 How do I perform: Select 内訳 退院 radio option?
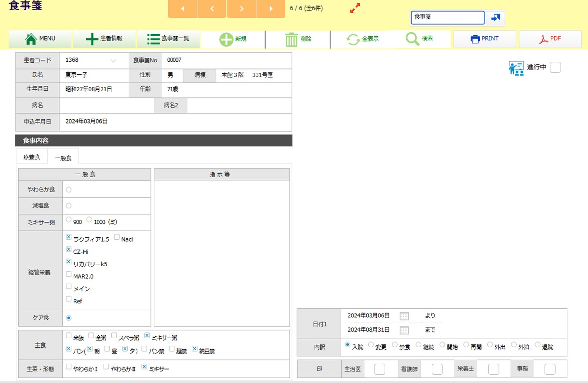click(x=538, y=344)
